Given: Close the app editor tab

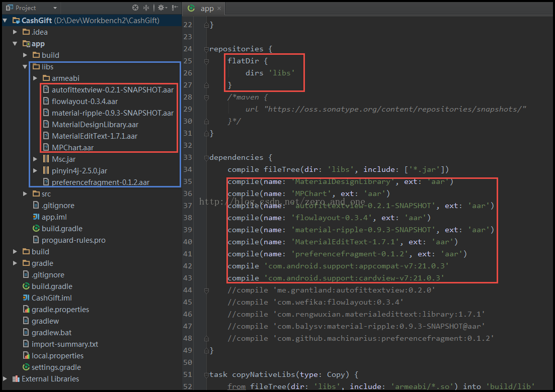Looking at the screenshot, I should (219, 9).
